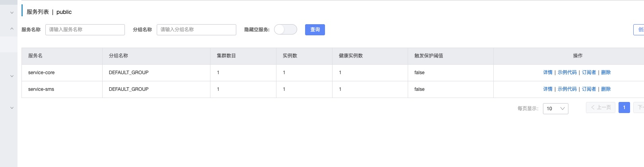The image size is (644, 167).
Task: Toggle the 隐藏空服务 switch
Action: (x=285, y=30)
